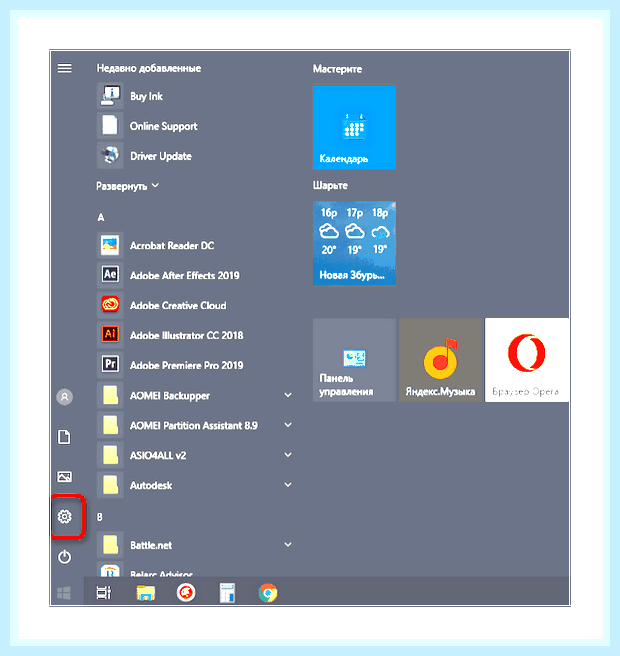Launch Google Chrome from the taskbar
This screenshot has height=656, width=620.
[268, 592]
